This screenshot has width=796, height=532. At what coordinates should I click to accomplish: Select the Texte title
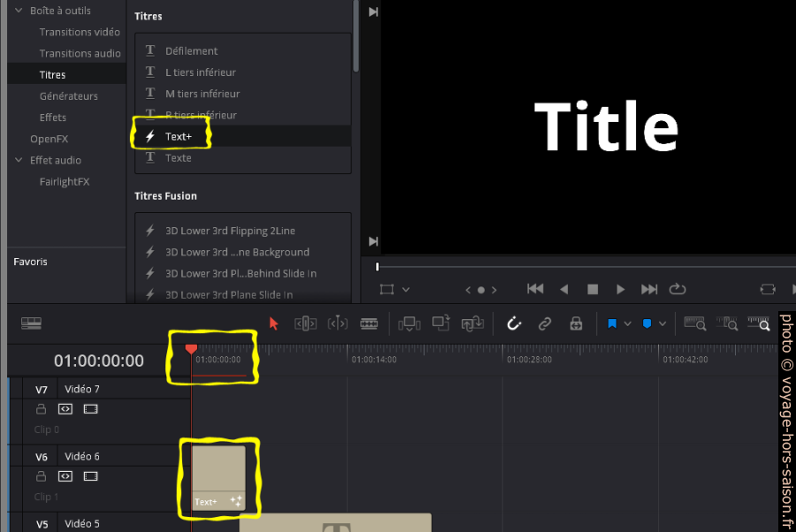242,157
